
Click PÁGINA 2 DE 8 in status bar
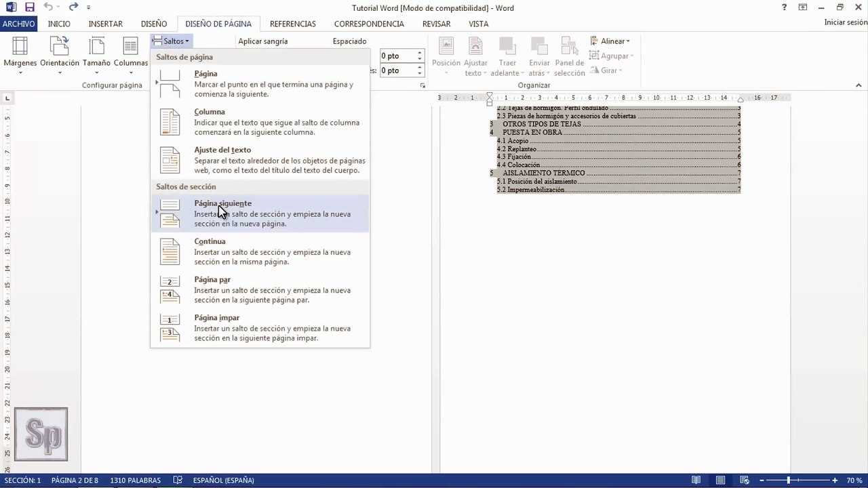coord(75,480)
